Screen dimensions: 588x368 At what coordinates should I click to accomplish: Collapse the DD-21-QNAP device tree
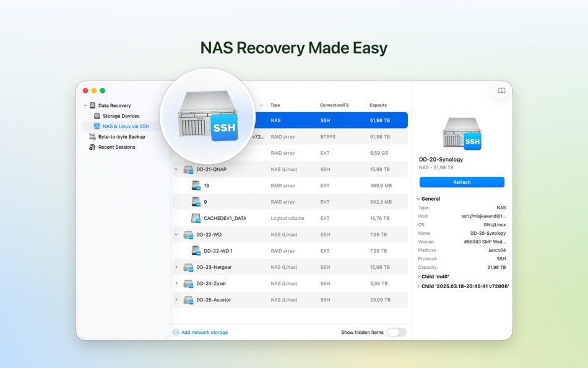click(x=176, y=169)
